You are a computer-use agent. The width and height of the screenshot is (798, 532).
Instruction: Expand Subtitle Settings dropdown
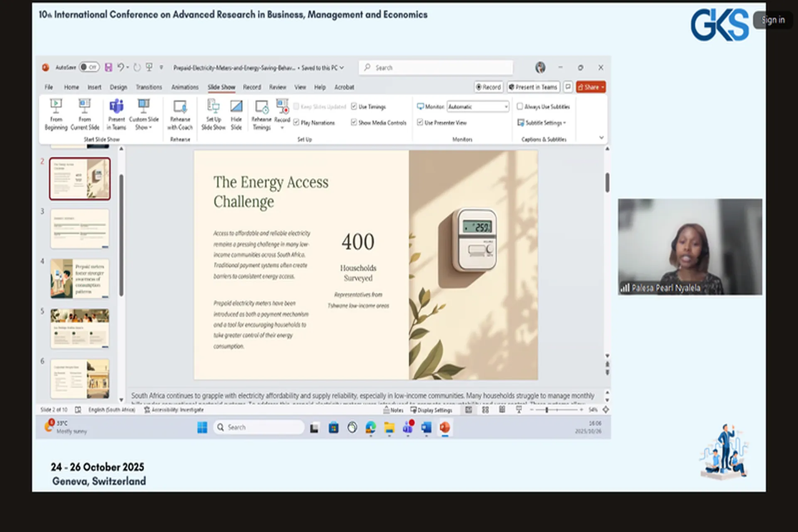545,123
